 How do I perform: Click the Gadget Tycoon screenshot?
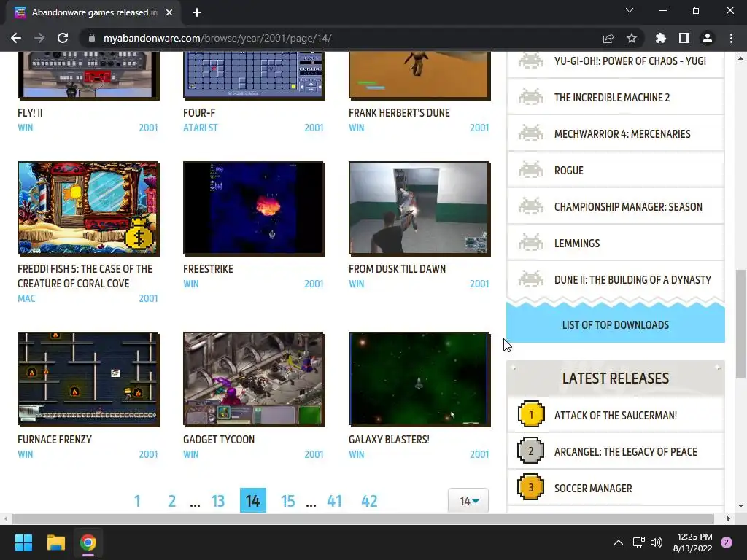click(254, 378)
